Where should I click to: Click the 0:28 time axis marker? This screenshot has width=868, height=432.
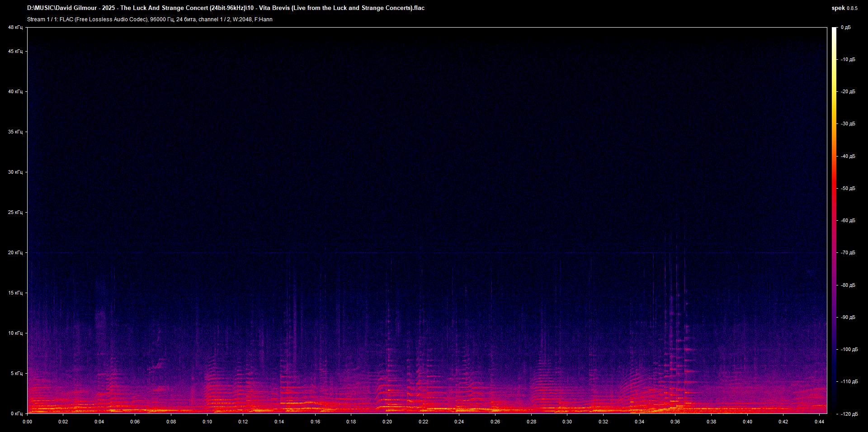tap(531, 422)
